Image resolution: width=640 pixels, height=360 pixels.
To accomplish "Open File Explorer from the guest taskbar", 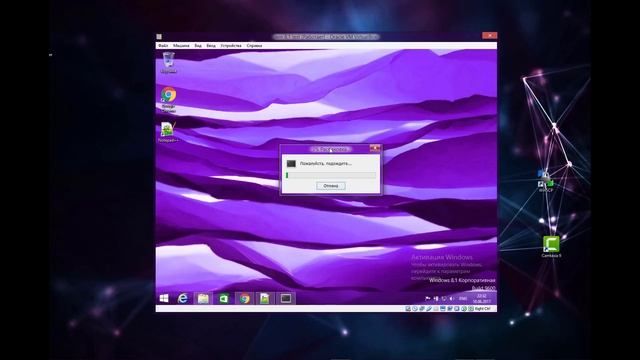I will 203,298.
